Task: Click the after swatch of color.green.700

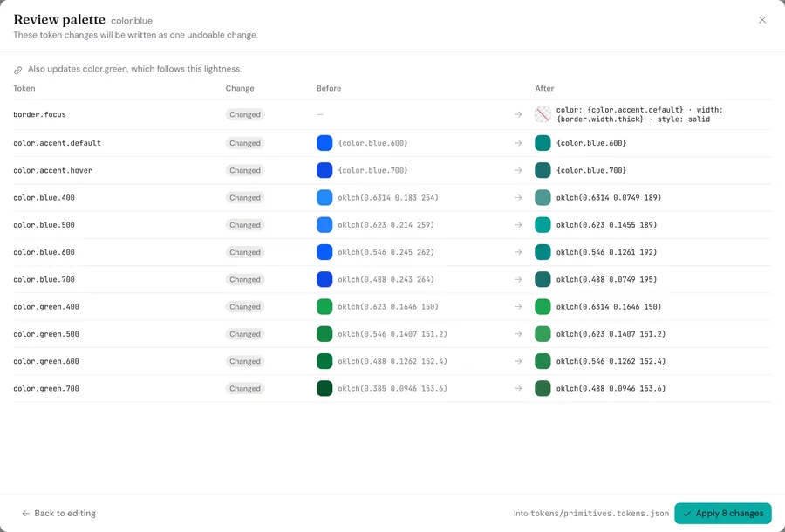Action: point(543,388)
